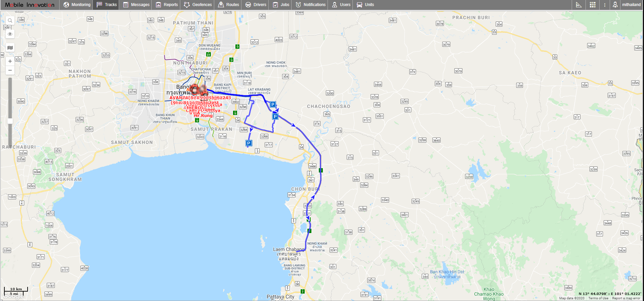644x301 pixels.
Task: Go to the Geofences section
Action: pyautogui.click(x=198, y=5)
